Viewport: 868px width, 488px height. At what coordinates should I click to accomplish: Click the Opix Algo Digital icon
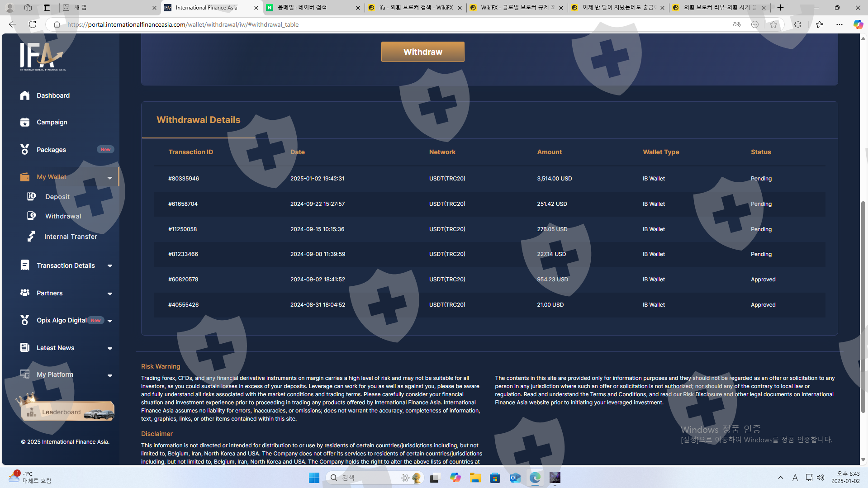click(25, 320)
